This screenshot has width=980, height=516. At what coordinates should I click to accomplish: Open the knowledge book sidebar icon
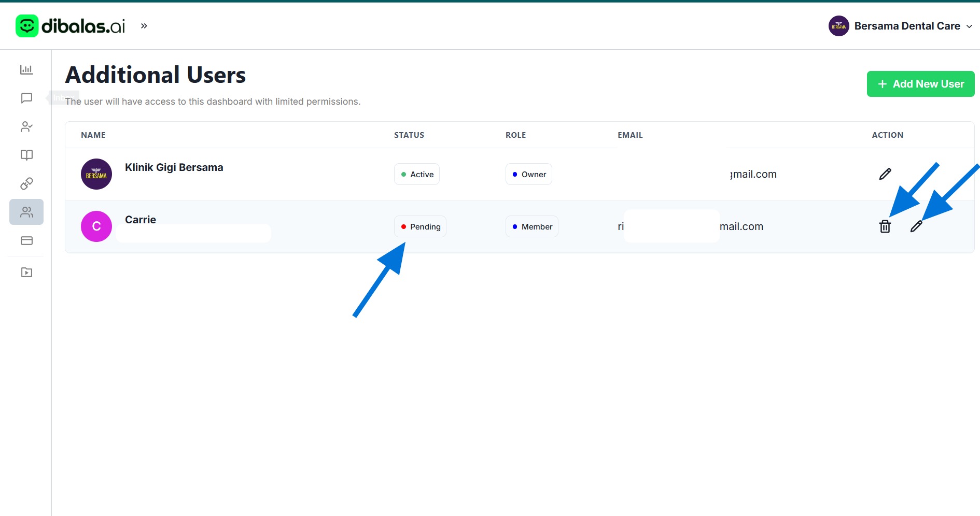pos(26,155)
